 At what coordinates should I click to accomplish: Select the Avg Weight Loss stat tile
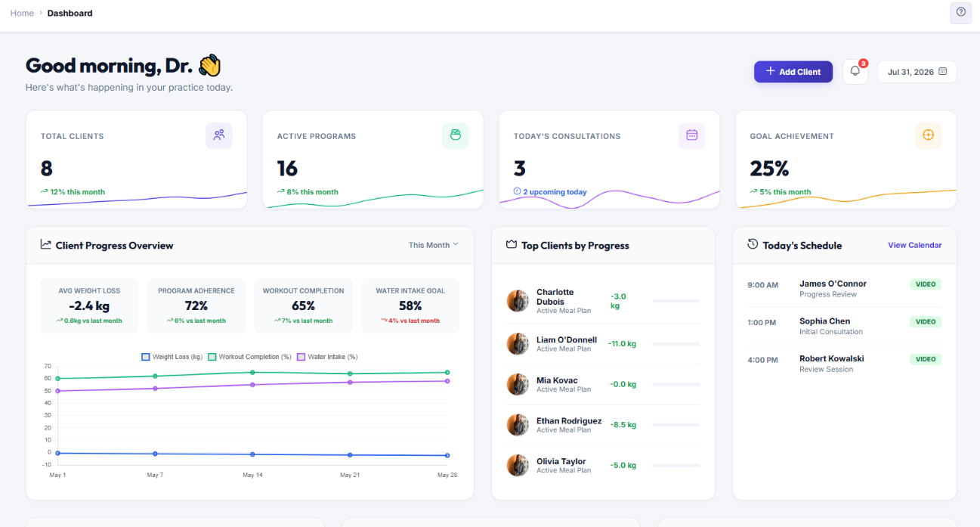[x=90, y=305]
